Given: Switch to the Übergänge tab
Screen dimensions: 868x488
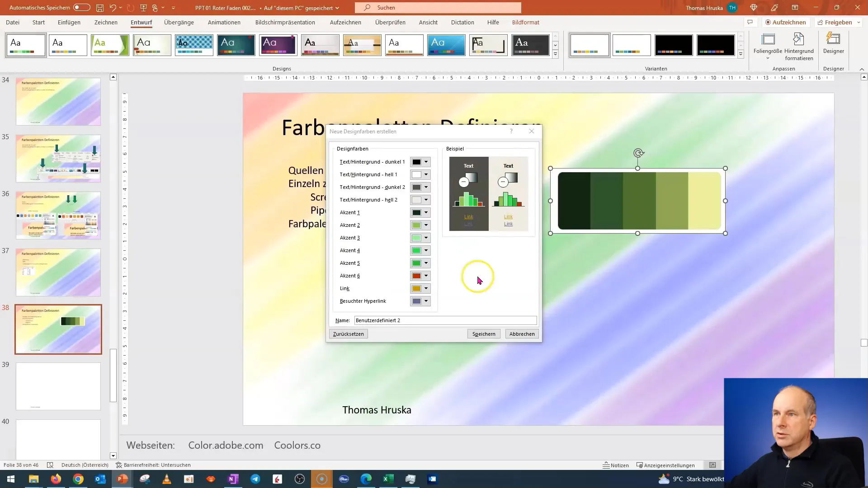Looking at the screenshot, I should pyautogui.click(x=179, y=22).
